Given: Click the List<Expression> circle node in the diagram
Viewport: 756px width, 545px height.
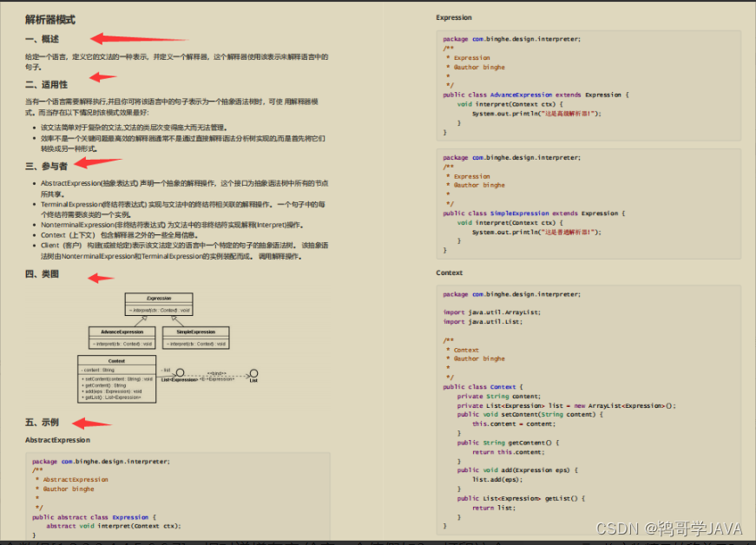Looking at the screenshot, I should point(180,372).
